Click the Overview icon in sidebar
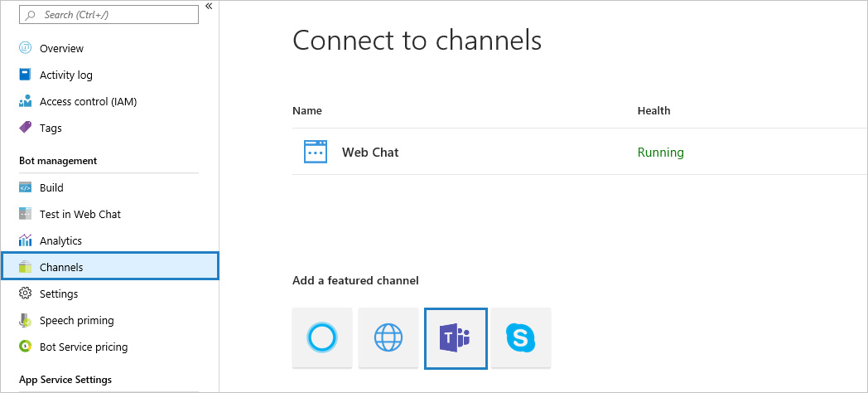 point(25,48)
